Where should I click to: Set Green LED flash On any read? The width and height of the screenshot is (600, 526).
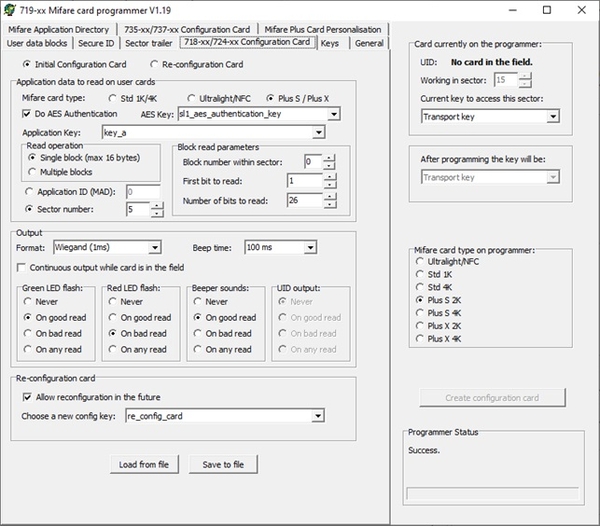click(x=53, y=349)
